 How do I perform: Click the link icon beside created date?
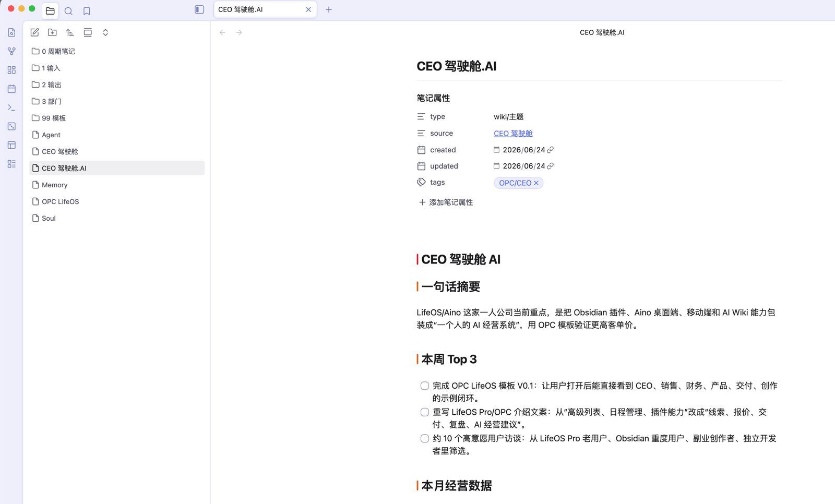click(x=550, y=150)
